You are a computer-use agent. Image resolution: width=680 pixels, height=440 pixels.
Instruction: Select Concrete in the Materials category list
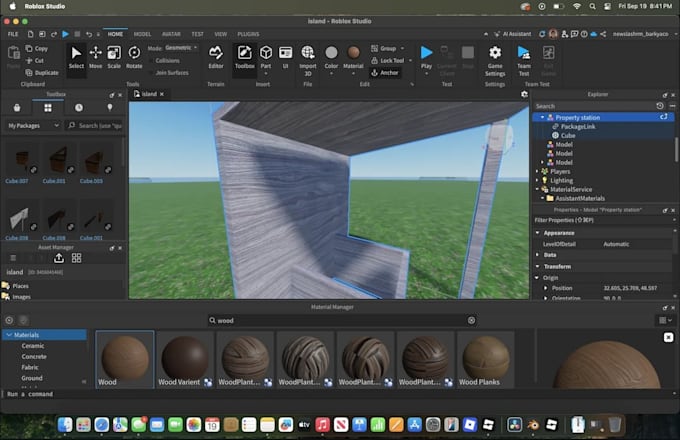34,356
